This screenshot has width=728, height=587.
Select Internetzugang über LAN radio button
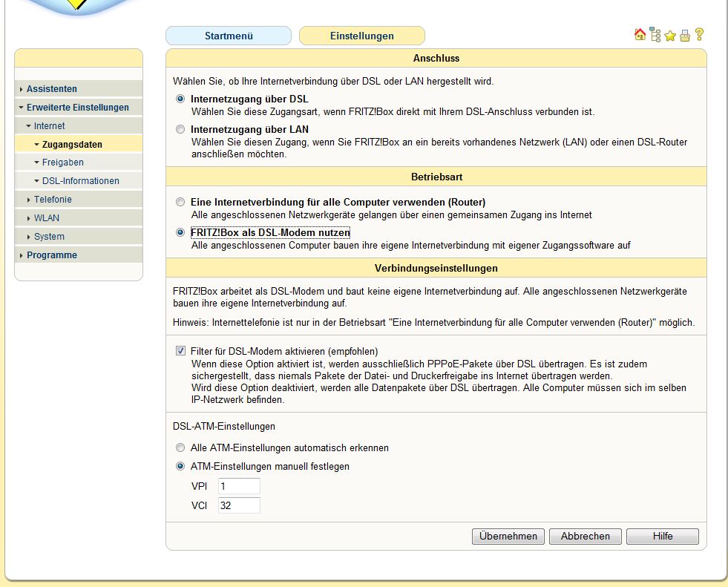click(x=180, y=129)
